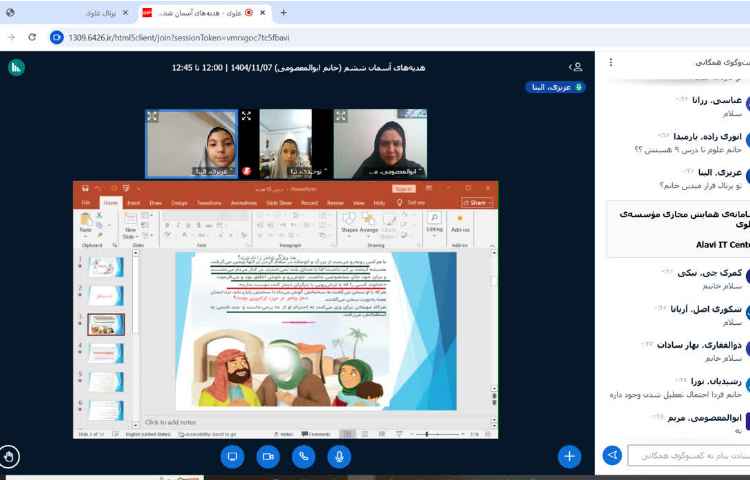This screenshot has width=750, height=480.
Task: Send chat message with arrow button
Action: click(x=612, y=456)
